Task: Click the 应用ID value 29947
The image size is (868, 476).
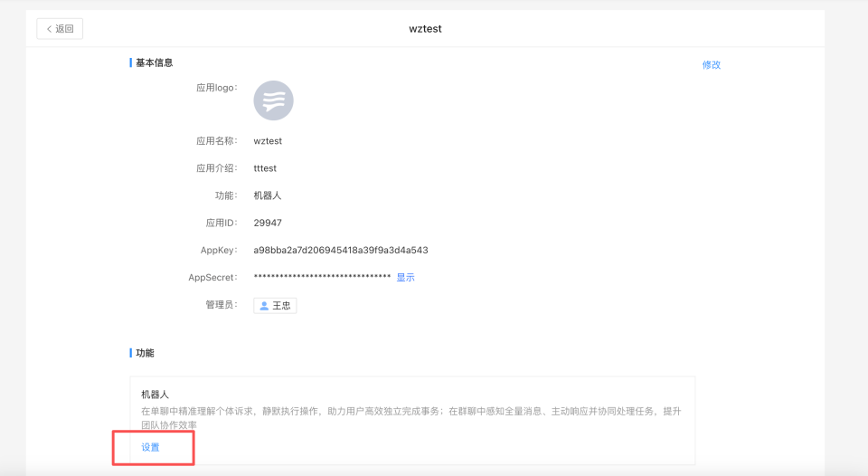Action: [268, 223]
